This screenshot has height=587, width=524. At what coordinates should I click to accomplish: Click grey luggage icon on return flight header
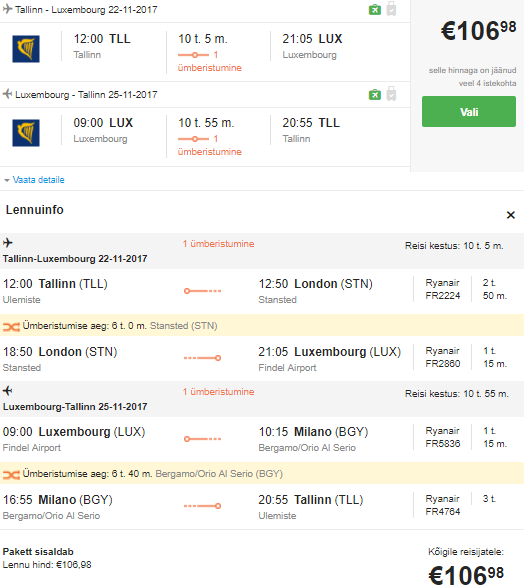tap(391, 94)
